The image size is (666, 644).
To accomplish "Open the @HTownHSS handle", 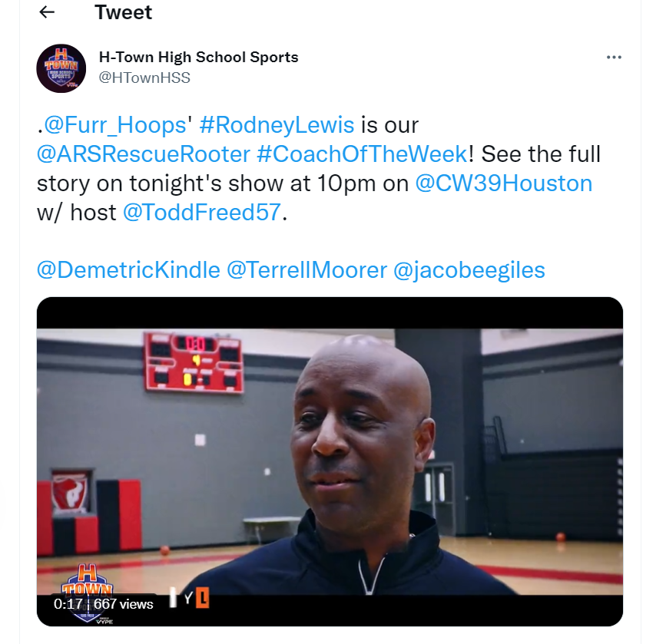I will (144, 78).
